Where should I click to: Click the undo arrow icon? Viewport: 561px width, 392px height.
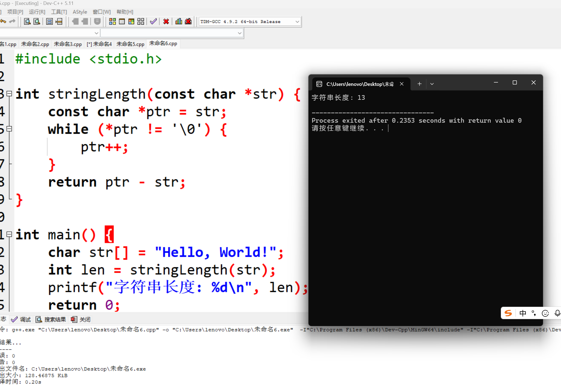(x=3, y=22)
